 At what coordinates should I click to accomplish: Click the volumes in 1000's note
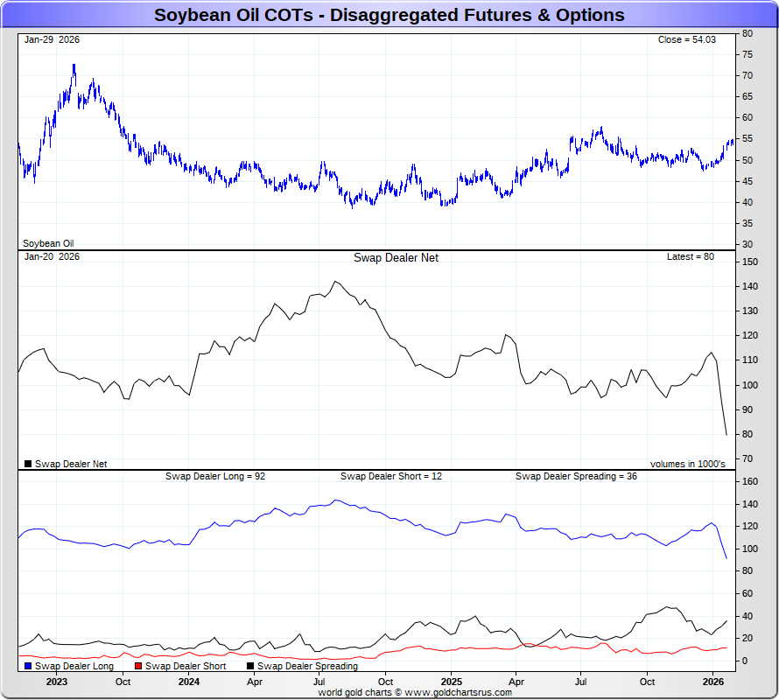pyautogui.click(x=688, y=464)
